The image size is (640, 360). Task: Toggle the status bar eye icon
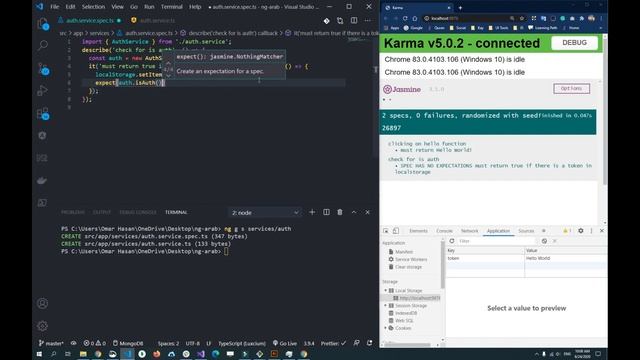73,343
